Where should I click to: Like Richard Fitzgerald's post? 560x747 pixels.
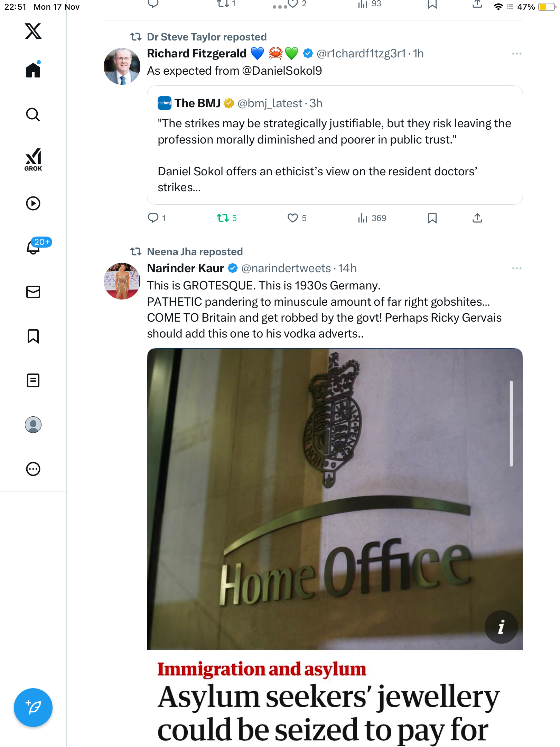(292, 218)
